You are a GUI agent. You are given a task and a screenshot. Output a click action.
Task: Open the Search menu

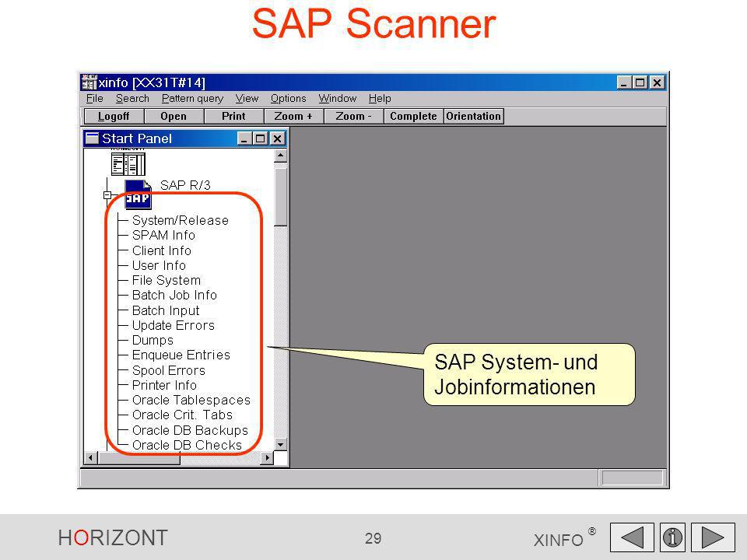point(132,99)
